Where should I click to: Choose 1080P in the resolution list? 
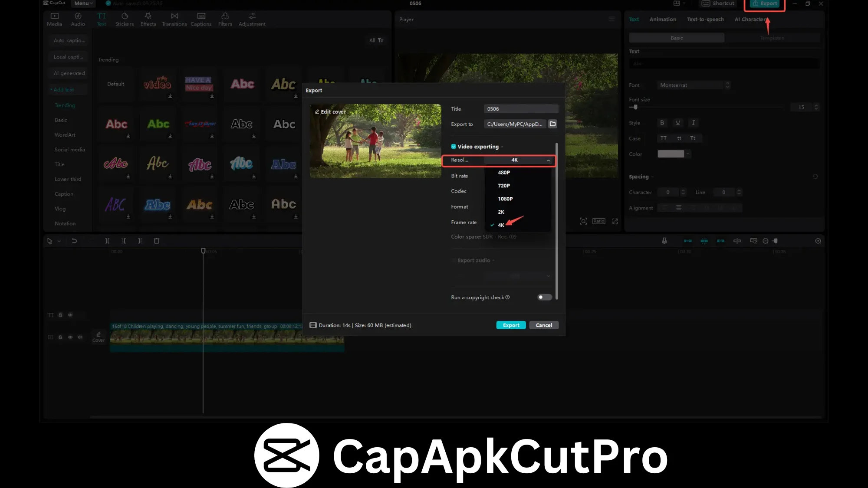point(518,199)
